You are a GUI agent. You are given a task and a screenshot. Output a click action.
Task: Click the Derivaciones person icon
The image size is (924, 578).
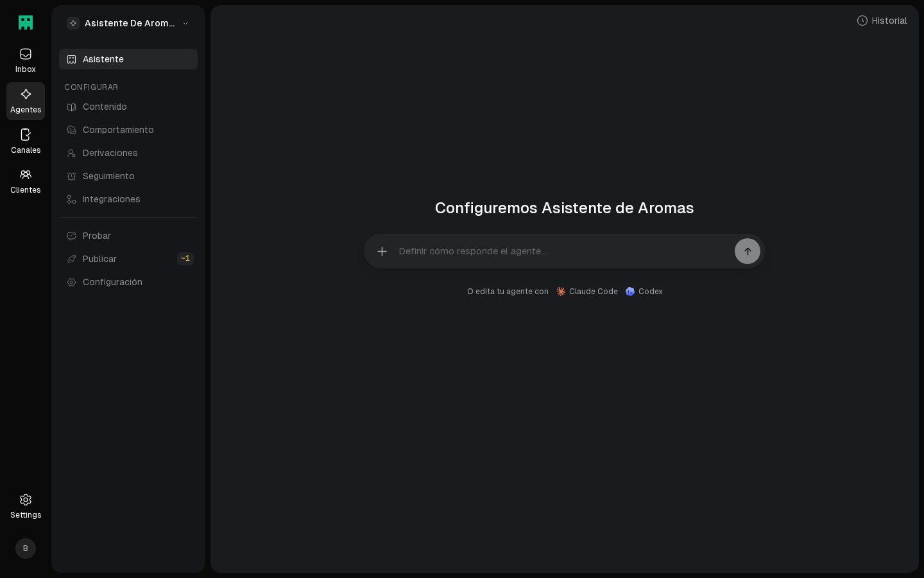(x=72, y=153)
